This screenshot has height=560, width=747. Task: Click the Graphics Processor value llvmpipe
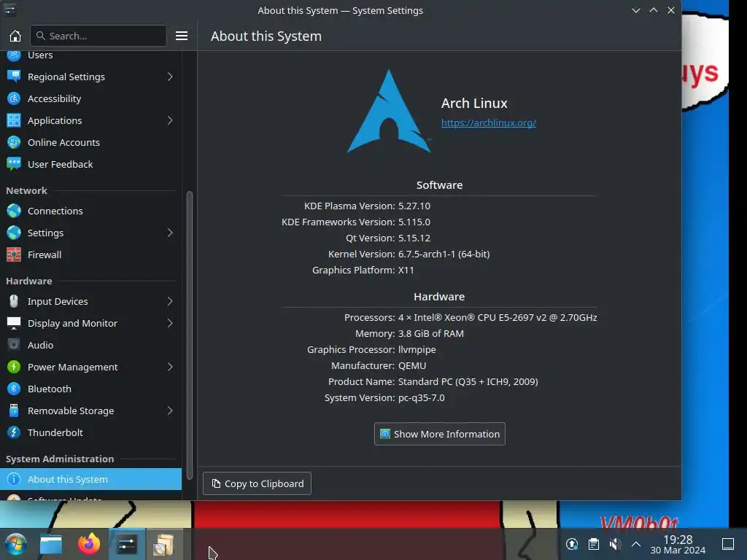[x=417, y=349]
